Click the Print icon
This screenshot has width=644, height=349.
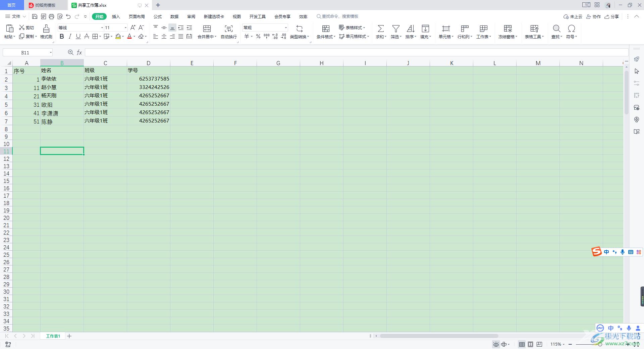pos(51,16)
